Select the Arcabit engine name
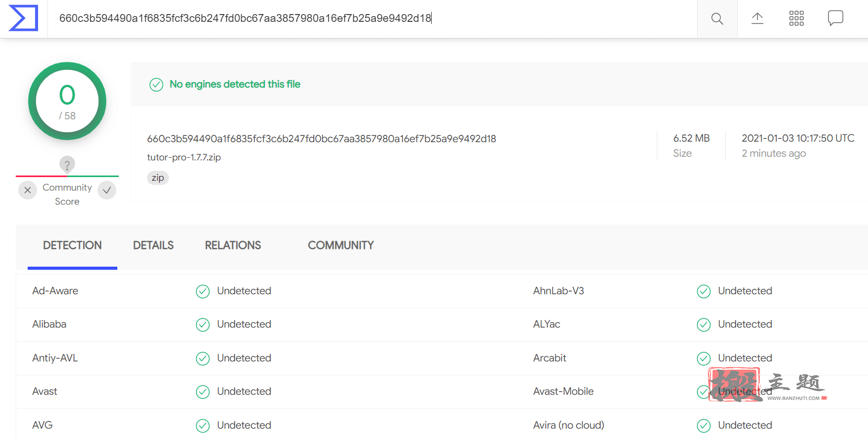Viewport: 868px width, 438px height. tap(549, 358)
